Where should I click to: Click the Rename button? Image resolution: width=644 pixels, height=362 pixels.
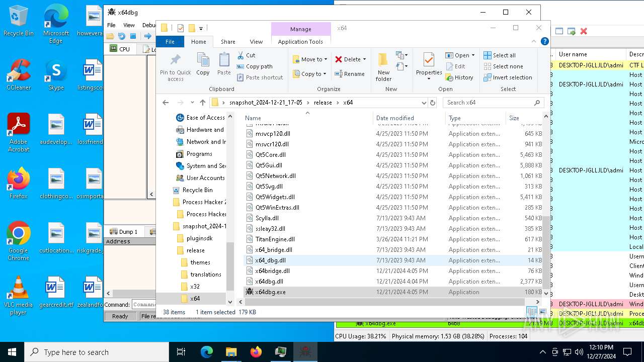350,74
